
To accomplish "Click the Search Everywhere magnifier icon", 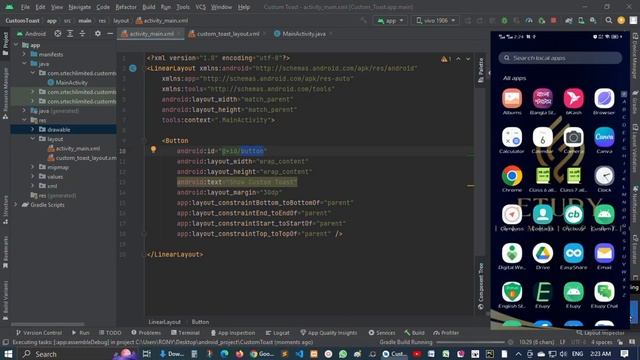I will [x=609, y=20].
